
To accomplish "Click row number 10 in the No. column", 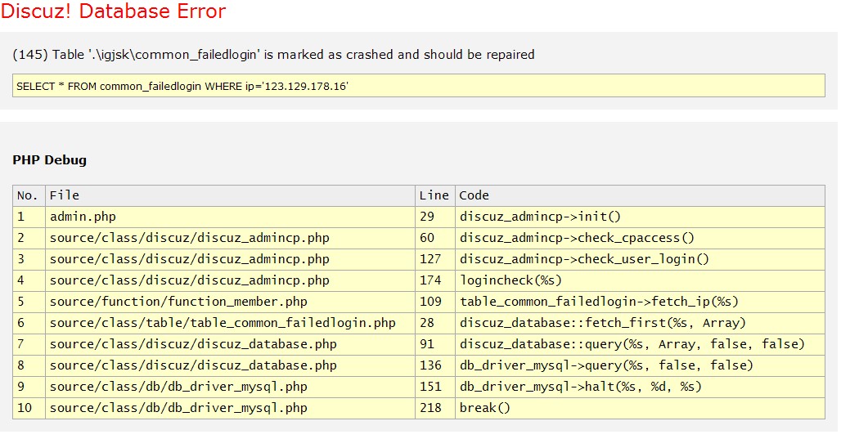I will pyautogui.click(x=29, y=408).
